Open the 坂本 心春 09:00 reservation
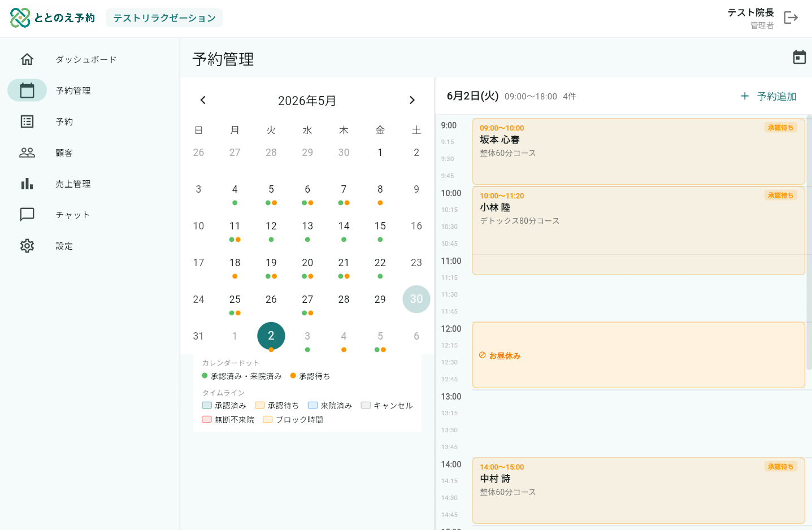The width and height of the screenshot is (812, 530). coord(639,151)
